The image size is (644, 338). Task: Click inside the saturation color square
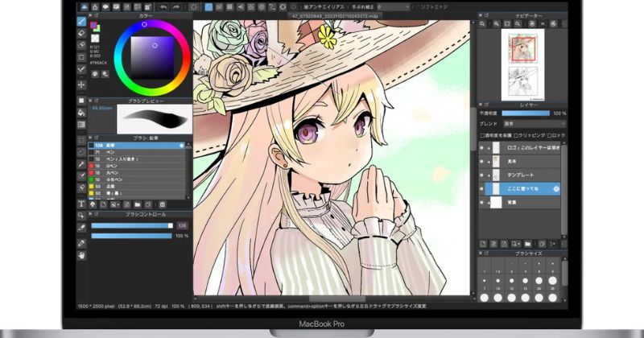[x=152, y=57]
